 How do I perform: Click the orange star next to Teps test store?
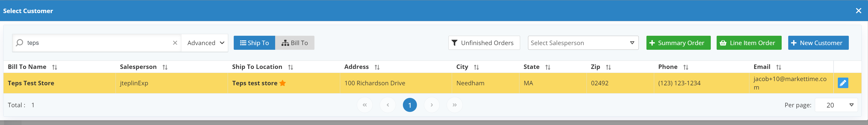pyautogui.click(x=282, y=83)
